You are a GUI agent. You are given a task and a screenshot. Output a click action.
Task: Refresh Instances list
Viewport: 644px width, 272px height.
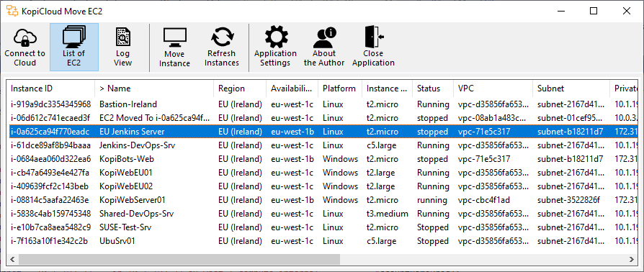(222, 47)
